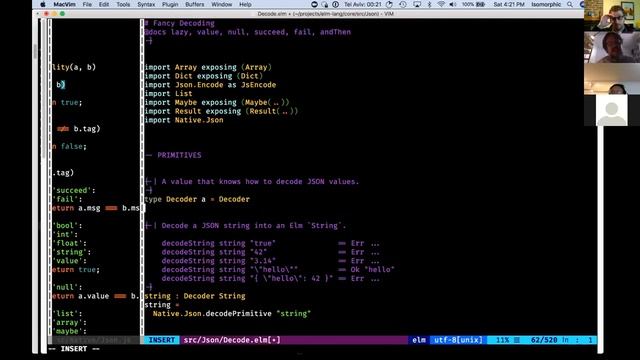
Task: Click the 'succeed': case in left pane
Action: [x=74, y=191]
